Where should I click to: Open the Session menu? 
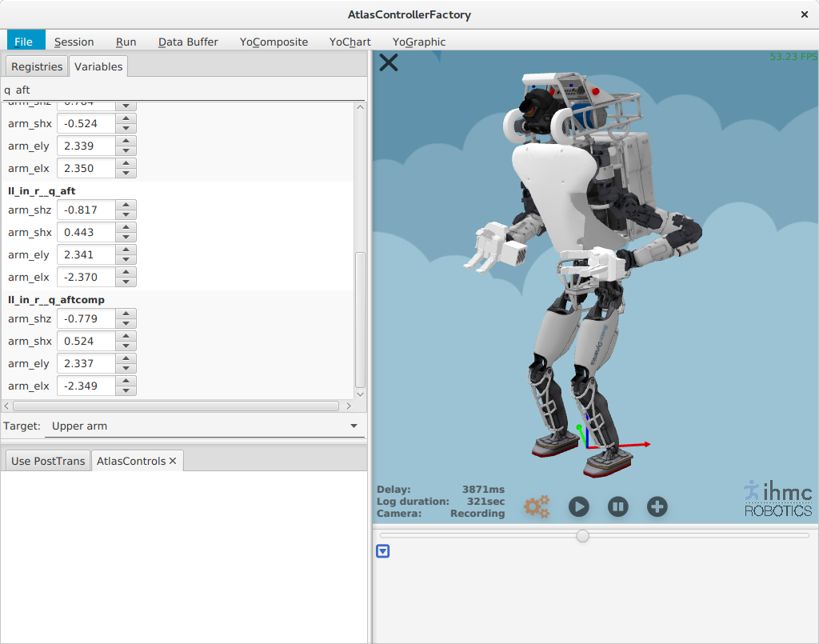[74, 42]
